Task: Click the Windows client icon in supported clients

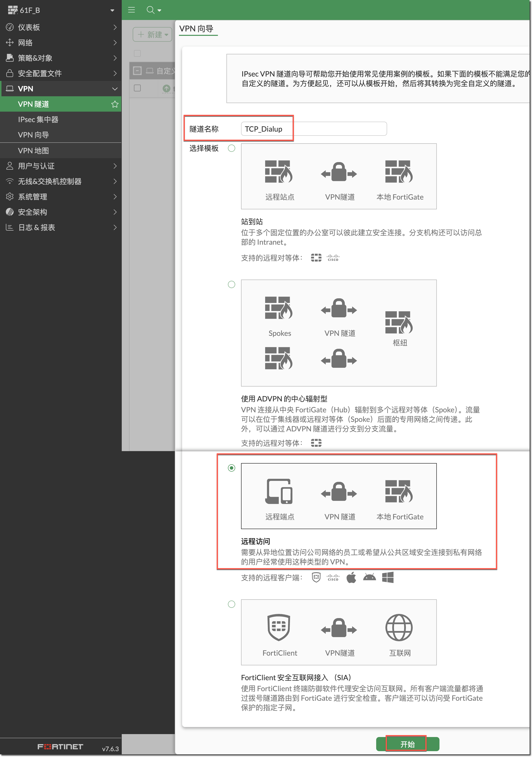Action: pos(388,577)
